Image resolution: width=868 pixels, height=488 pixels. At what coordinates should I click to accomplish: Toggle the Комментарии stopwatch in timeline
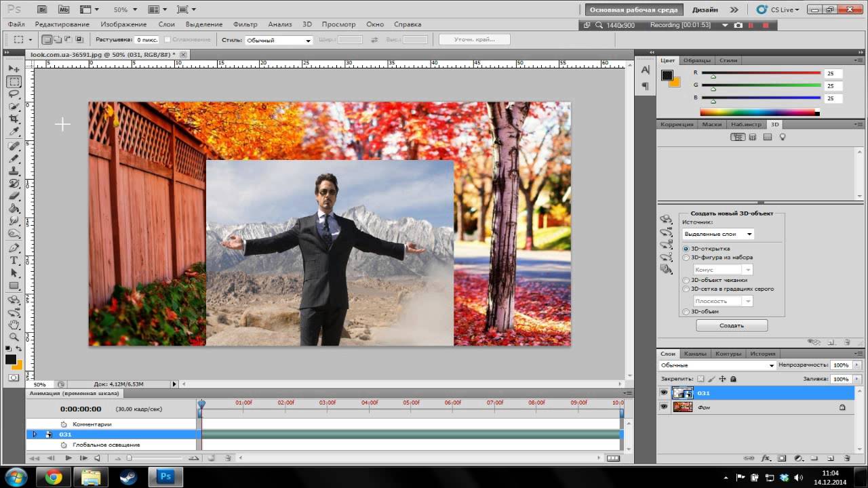click(x=64, y=424)
